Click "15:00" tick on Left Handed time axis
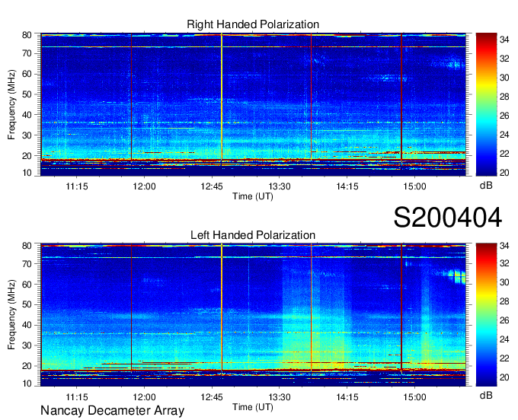The width and height of the screenshot is (518, 420). coord(414,397)
